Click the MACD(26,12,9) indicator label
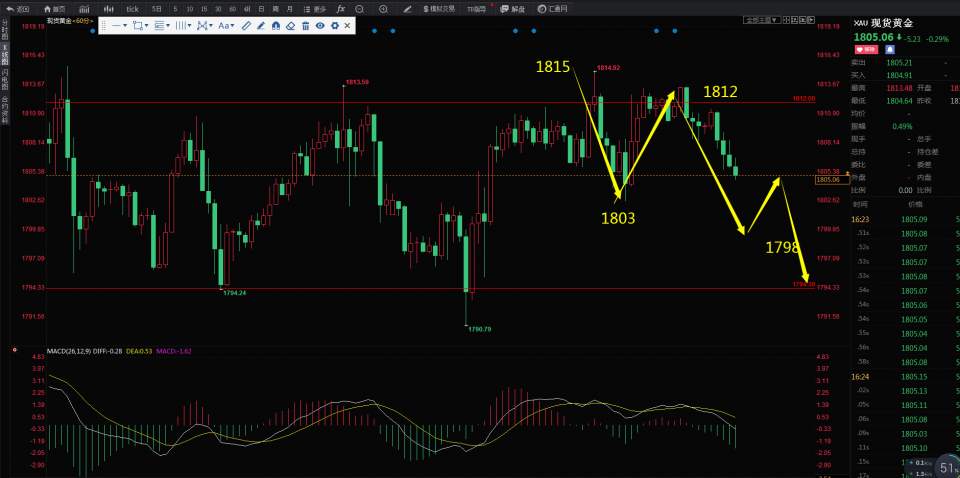Viewport: 960px width, 478px height. 69,351
